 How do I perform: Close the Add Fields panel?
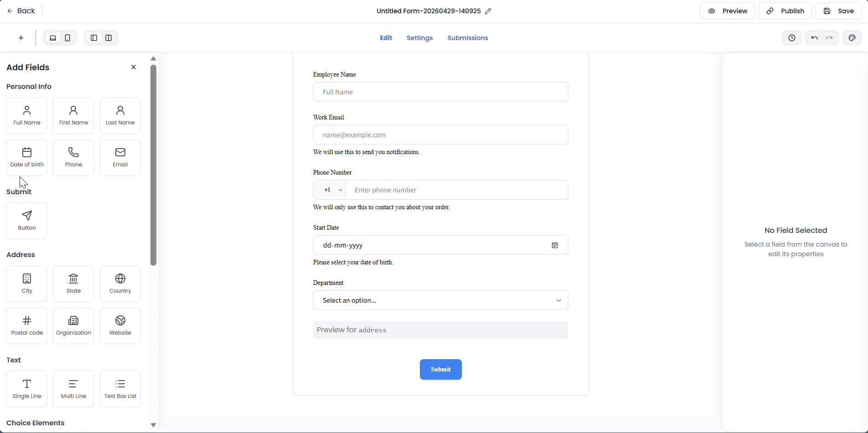click(134, 67)
